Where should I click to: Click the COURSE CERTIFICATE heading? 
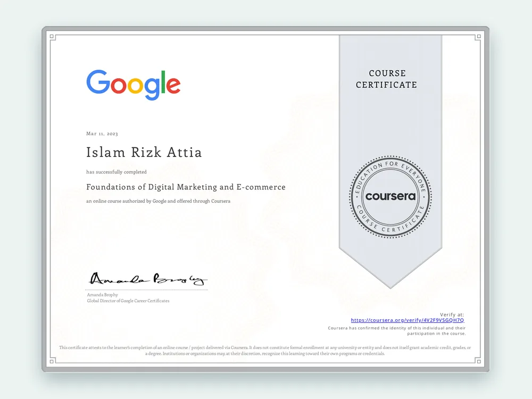tap(386, 79)
